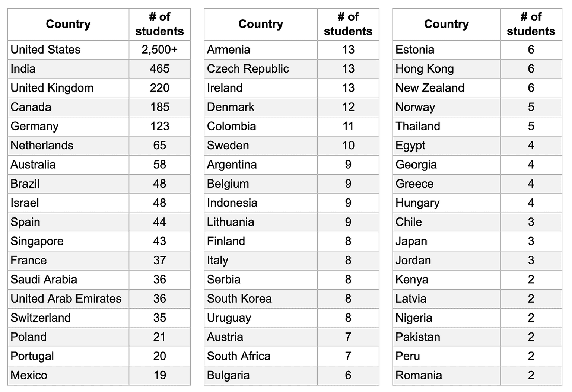Select the Lithuania country cell
The width and height of the screenshot is (572, 392).
click(x=261, y=222)
